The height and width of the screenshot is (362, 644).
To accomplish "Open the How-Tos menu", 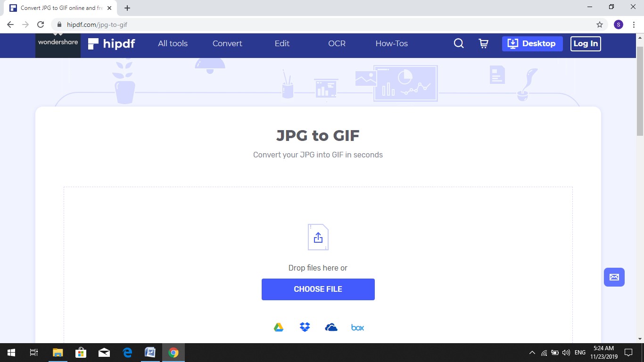I will [x=391, y=43].
